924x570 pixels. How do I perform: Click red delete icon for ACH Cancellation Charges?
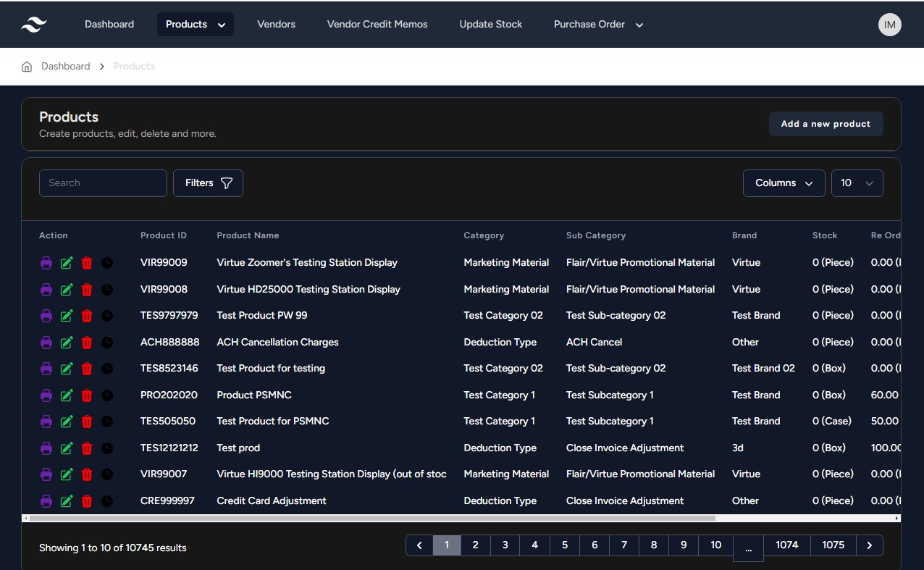point(87,343)
